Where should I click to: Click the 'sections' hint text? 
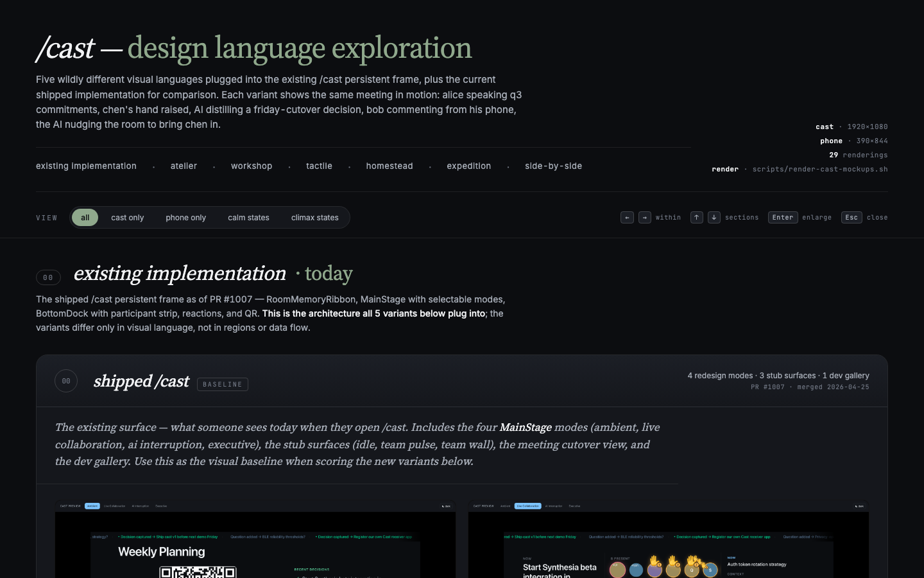pyautogui.click(x=742, y=218)
